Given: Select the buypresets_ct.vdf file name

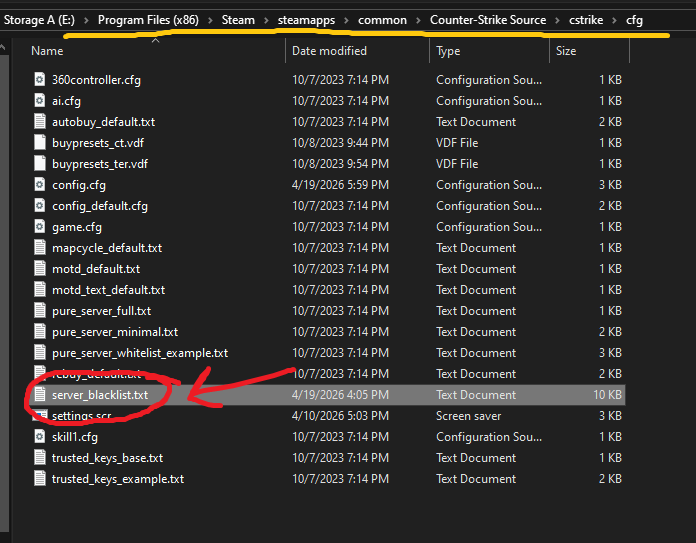Looking at the screenshot, I should point(98,143).
